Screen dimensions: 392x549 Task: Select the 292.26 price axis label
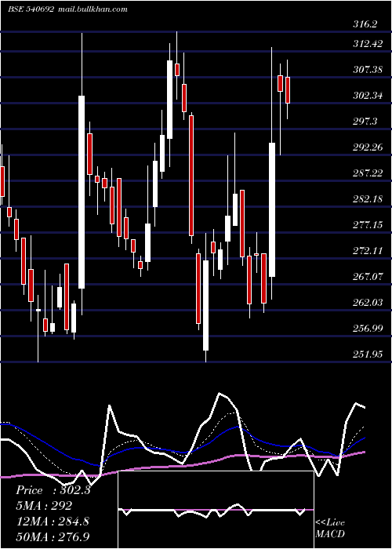(368, 147)
